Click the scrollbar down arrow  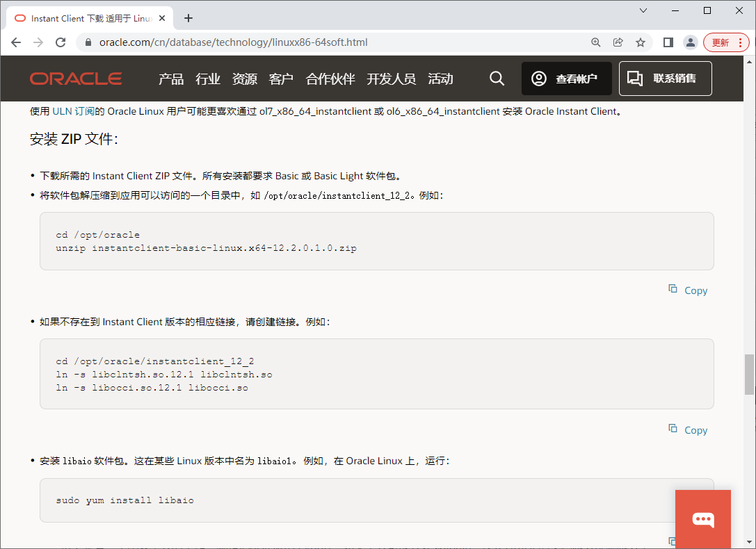click(x=749, y=542)
